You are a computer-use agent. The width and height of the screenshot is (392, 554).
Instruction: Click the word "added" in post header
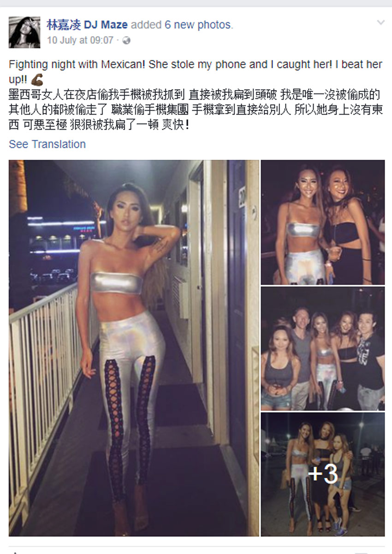click(147, 25)
